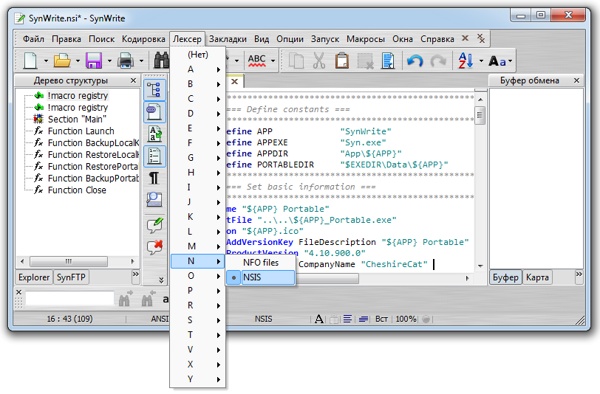600x394 pixels.
Task: Click find next binoculars in search bar
Action: 125,300
